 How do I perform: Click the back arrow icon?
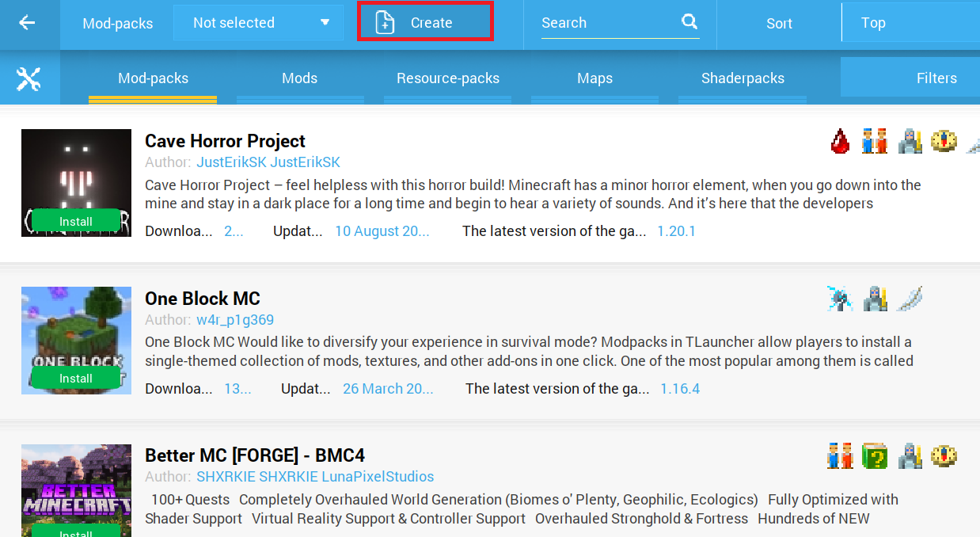pyautogui.click(x=28, y=23)
